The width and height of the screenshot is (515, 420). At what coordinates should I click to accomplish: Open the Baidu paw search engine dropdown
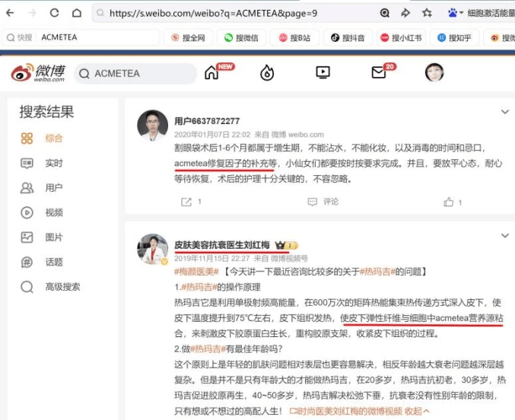point(456,13)
